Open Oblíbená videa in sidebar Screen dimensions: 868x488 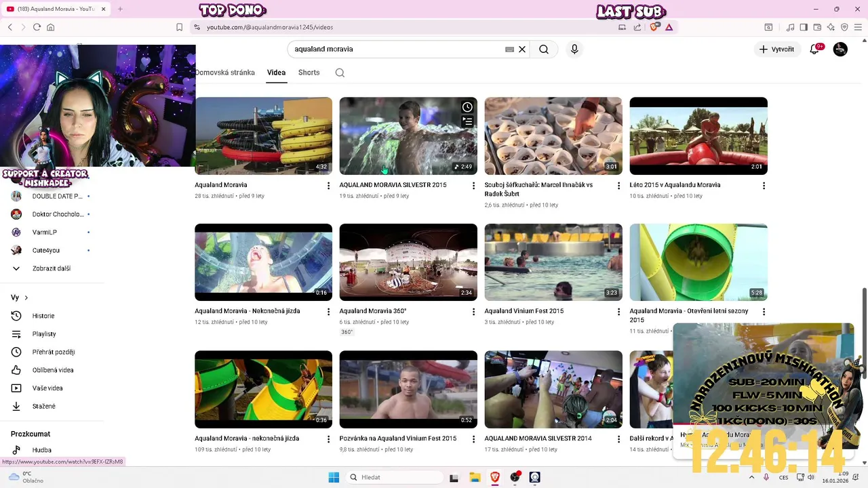[52, 370]
